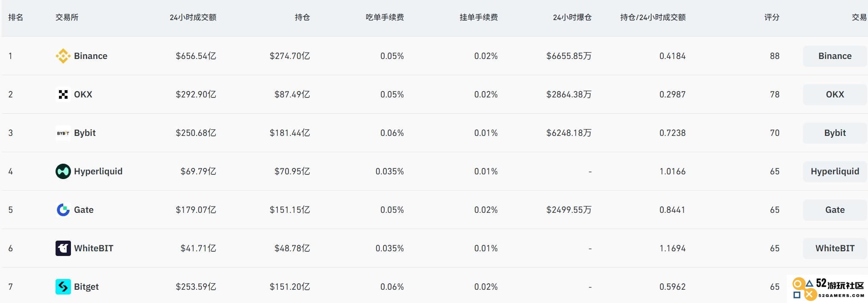Image resolution: width=868 pixels, height=303 pixels.
Task: Open the Bitget exchange name link
Action: coord(86,287)
